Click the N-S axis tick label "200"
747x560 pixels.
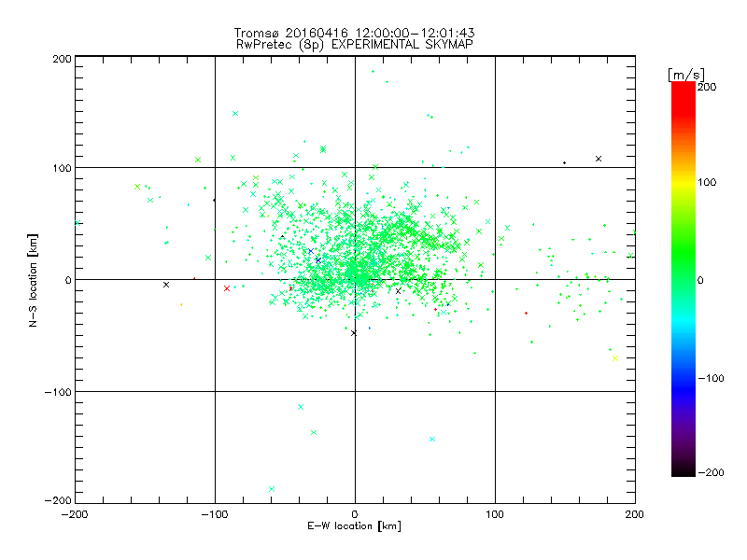[x=62, y=59]
